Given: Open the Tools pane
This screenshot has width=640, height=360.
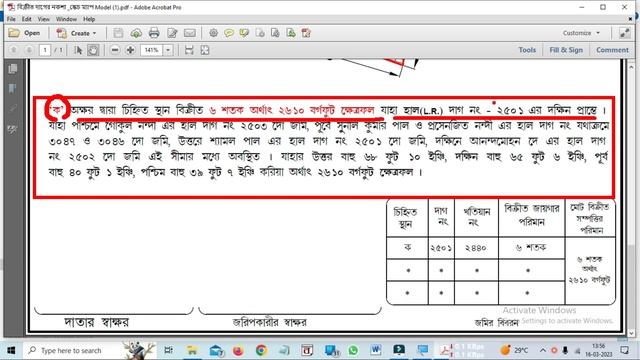Looking at the screenshot, I should click(527, 50).
